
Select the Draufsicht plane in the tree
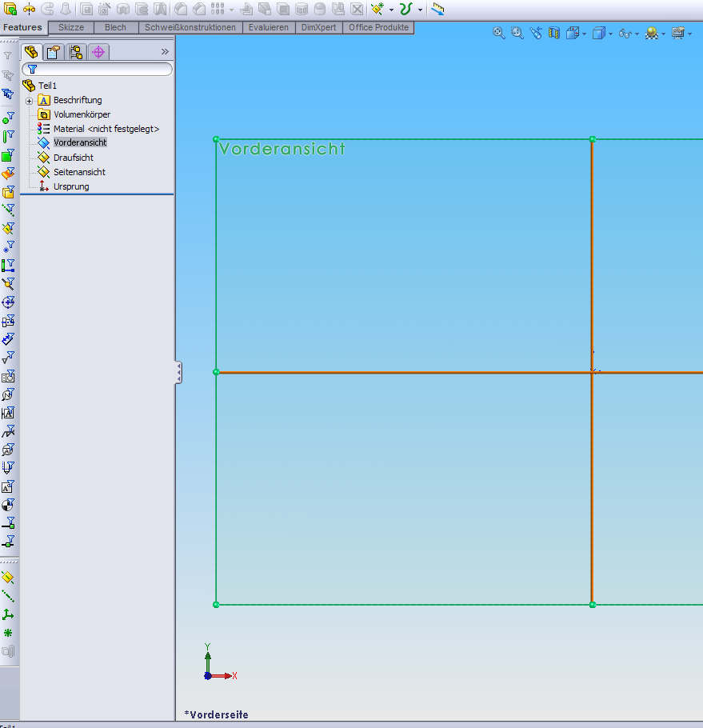(x=74, y=158)
